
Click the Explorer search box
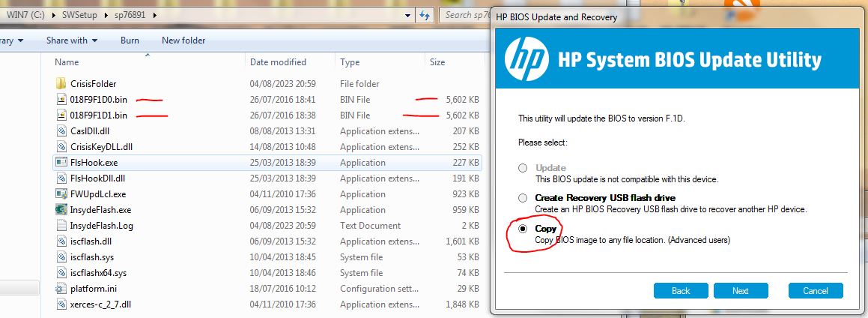click(467, 15)
